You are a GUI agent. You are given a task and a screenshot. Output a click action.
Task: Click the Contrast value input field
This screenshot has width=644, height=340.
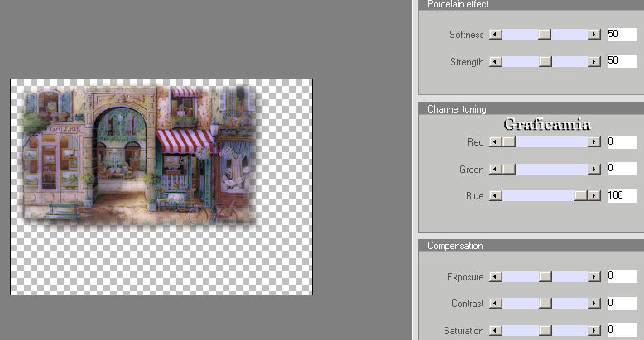pyautogui.click(x=622, y=304)
